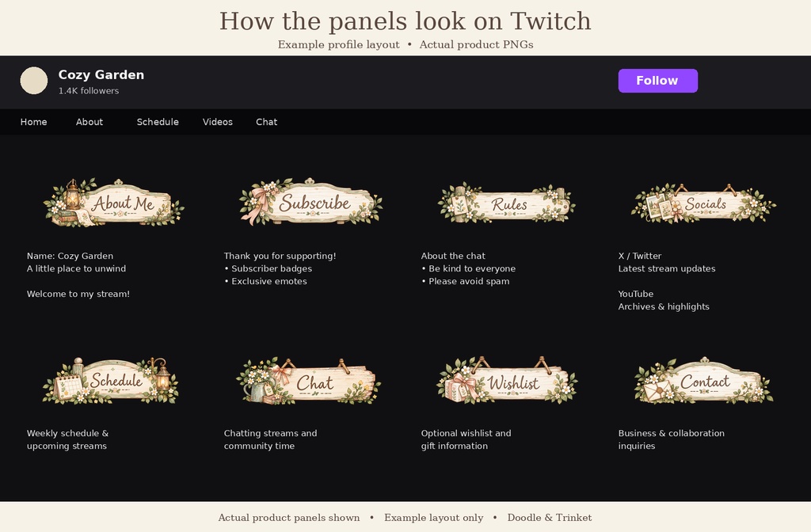
Task: Click 'About the chat' text
Action: [453, 256]
